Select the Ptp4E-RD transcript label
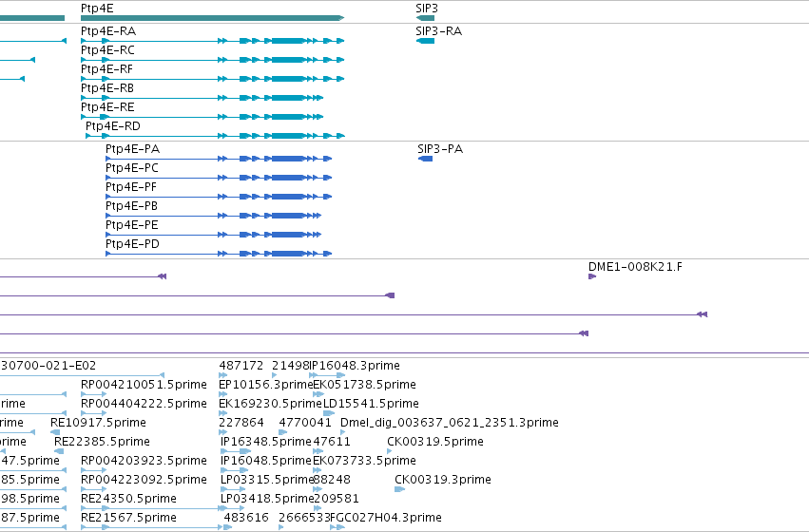The width and height of the screenshot is (809, 532). click(x=113, y=126)
